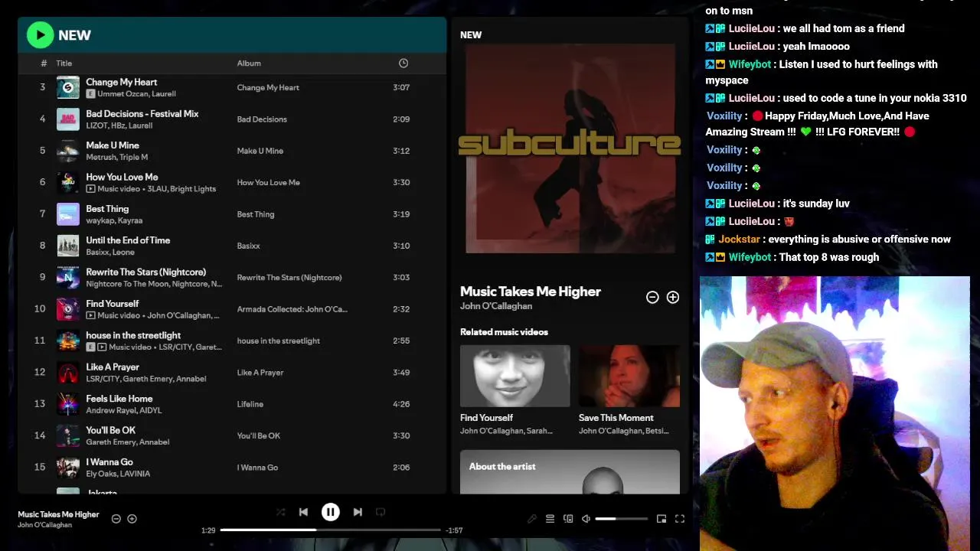Click Music Takes Me Higher in bottom player bar
The image size is (980, 551).
(59, 514)
